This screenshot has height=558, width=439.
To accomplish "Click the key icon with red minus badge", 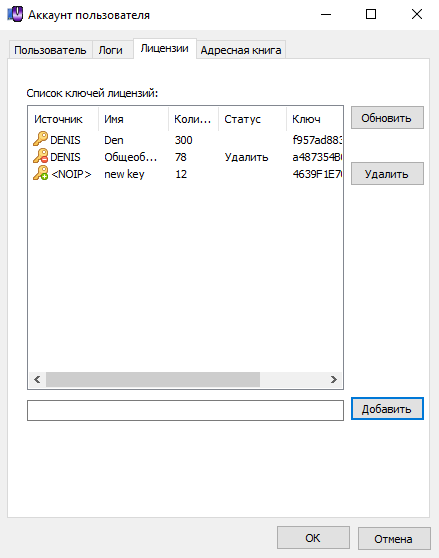I will click(x=40, y=156).
